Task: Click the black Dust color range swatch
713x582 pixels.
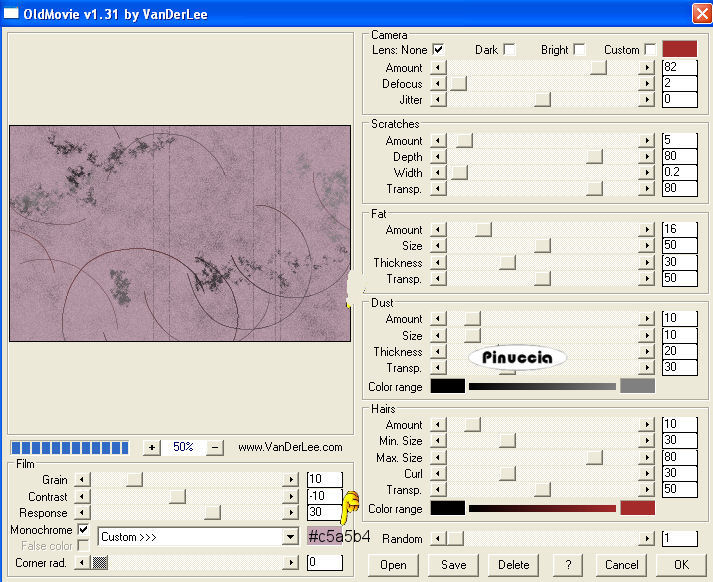Action: click(447, 386)
